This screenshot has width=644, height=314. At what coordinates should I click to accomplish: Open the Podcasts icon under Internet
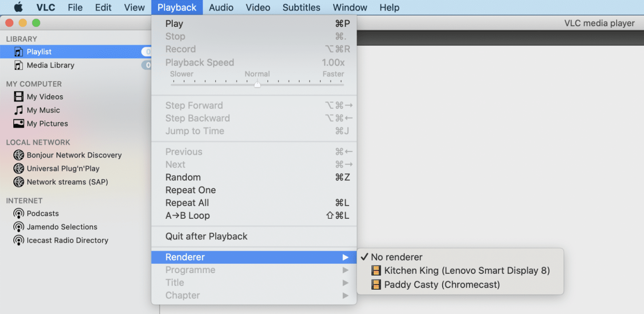pos(19,214)
